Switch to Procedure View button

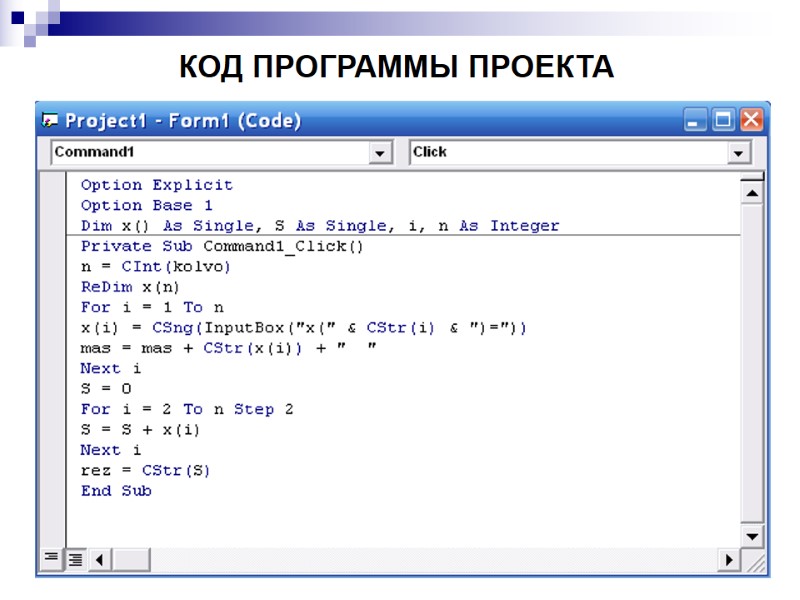click(x=52, y=559)
